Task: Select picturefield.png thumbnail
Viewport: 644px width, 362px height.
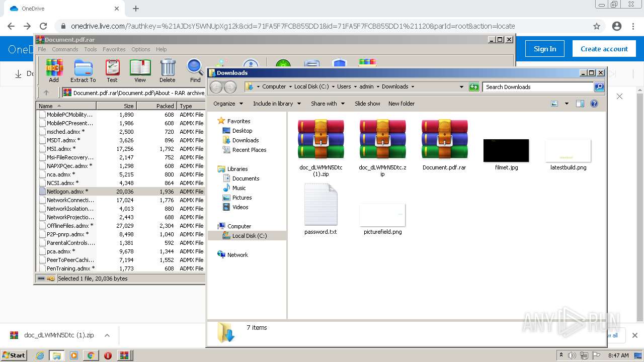Action: pyautogui.click(x=382, y=215)
